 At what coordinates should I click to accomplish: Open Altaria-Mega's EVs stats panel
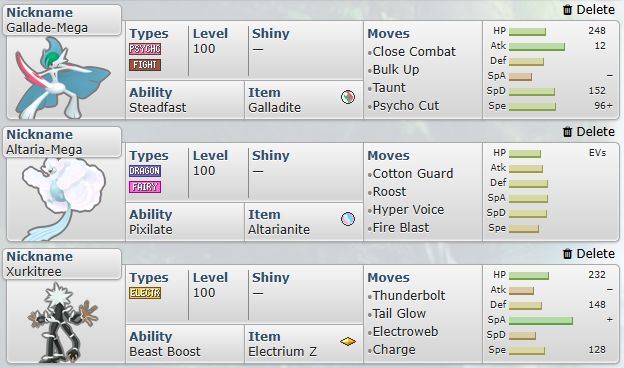coord(551,192)
